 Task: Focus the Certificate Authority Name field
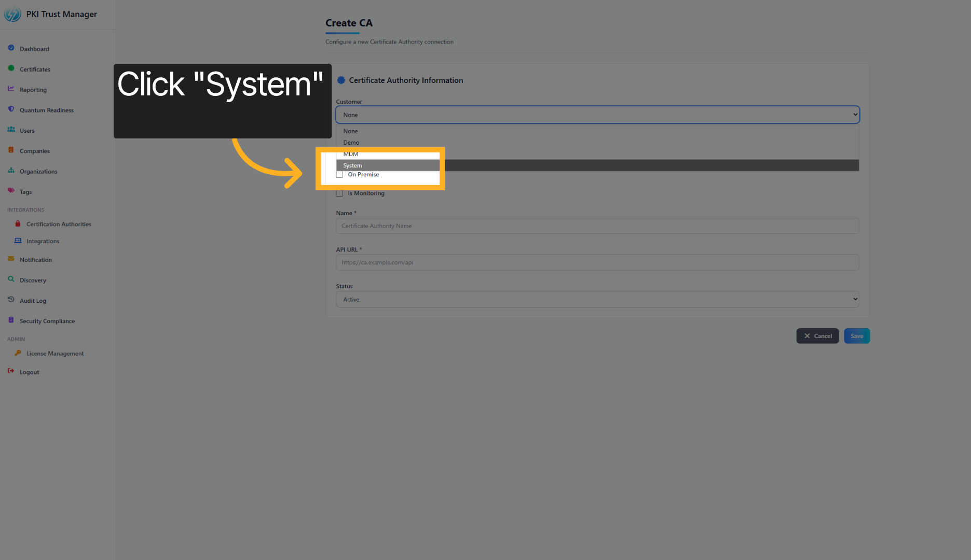597,226
